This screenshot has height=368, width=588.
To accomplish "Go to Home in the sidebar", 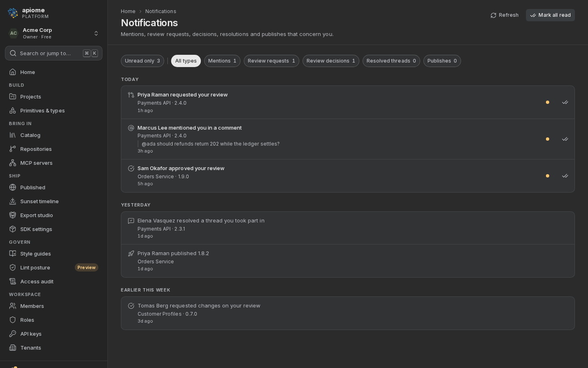I will (x=53, y=72).
